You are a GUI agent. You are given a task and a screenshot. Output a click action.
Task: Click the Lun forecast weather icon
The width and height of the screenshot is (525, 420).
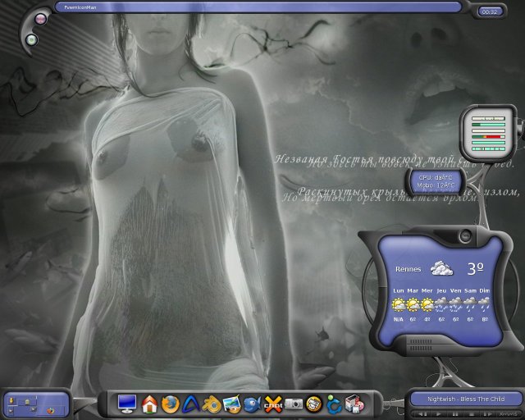[399, 304]
